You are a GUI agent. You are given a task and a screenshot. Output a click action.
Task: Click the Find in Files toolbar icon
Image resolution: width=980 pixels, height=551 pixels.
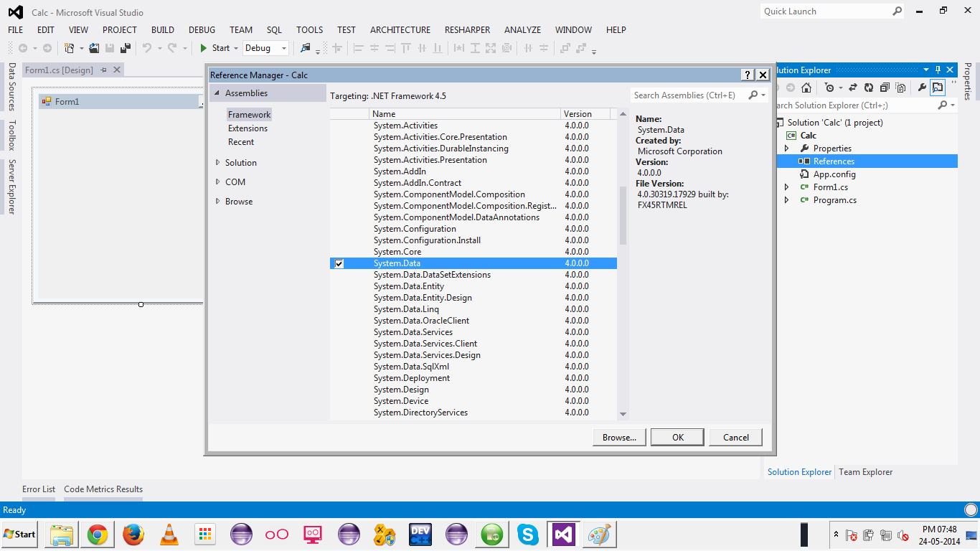coord(306,48)
